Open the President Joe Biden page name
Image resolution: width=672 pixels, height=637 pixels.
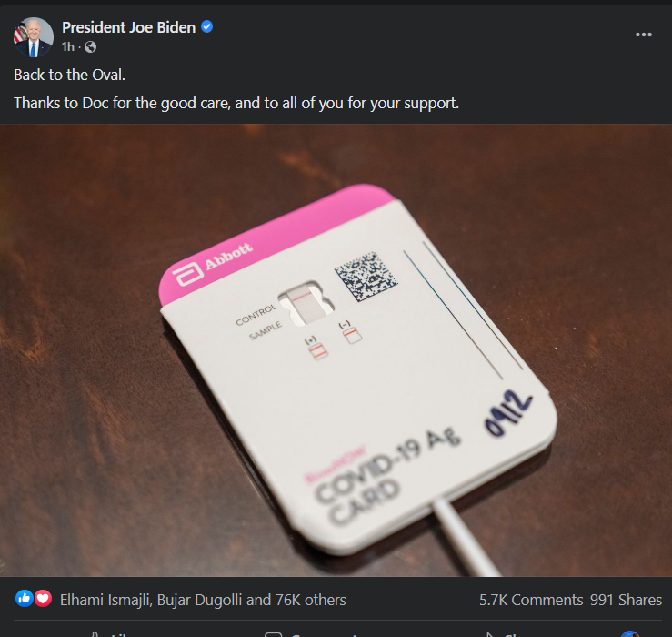(x=128, y=27)
